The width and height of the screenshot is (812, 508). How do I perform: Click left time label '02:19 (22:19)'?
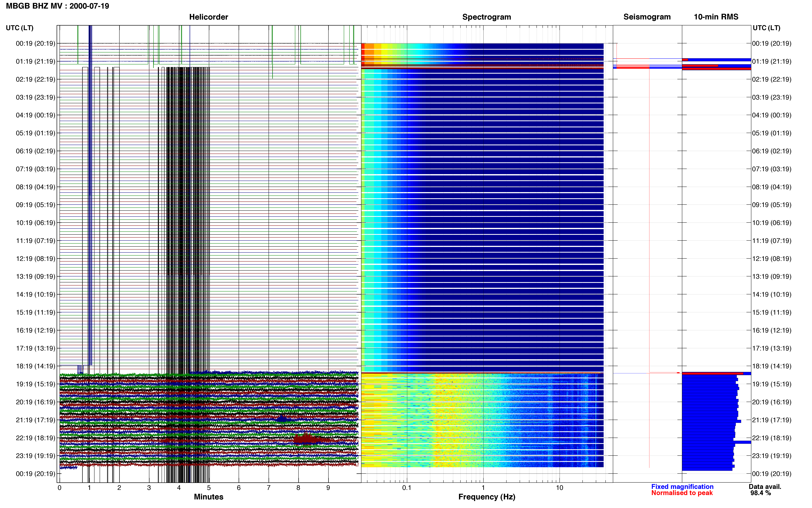(36, 79)
